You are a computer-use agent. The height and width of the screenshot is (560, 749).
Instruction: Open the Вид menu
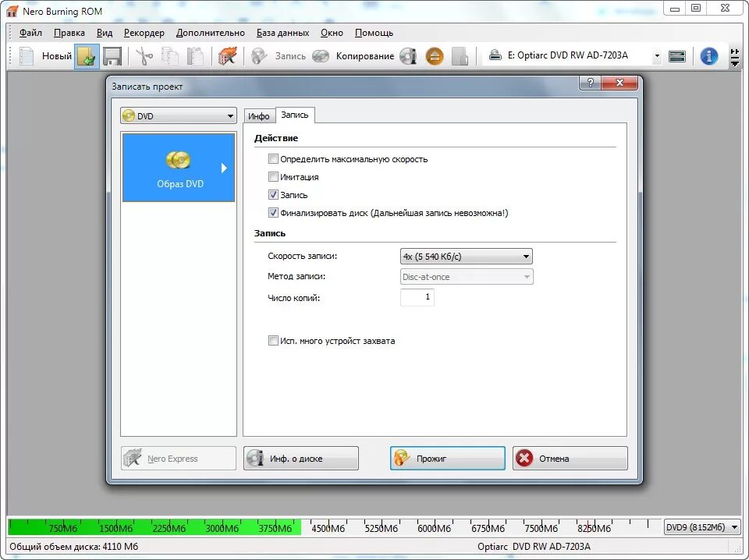point(104,33)
